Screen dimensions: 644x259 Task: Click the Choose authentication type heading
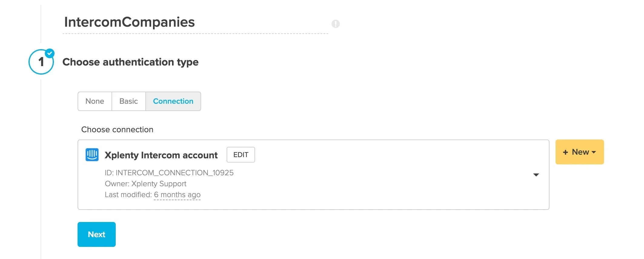[131, 62]
